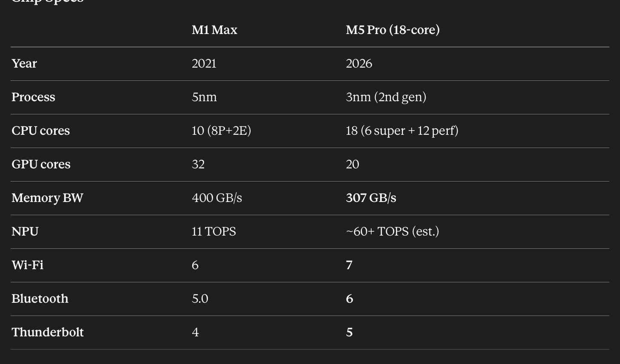Click the ~60+ TOPS (est.) cell
Viewport: 620px width, 364px height.
[392, 231]
